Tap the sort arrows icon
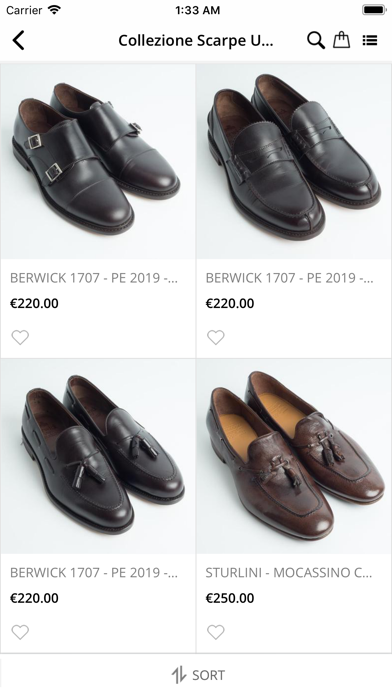 (178, 675)
